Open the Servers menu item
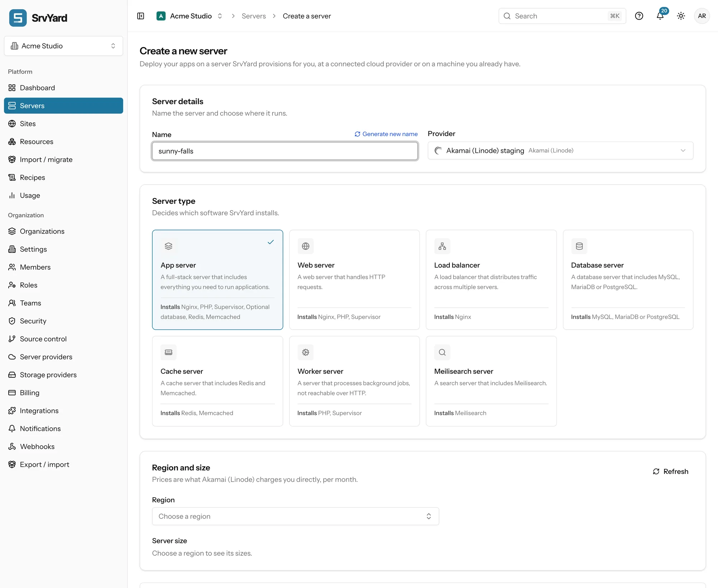The height and width of the screenshot is (588, 718). click(x=64, y=106)
